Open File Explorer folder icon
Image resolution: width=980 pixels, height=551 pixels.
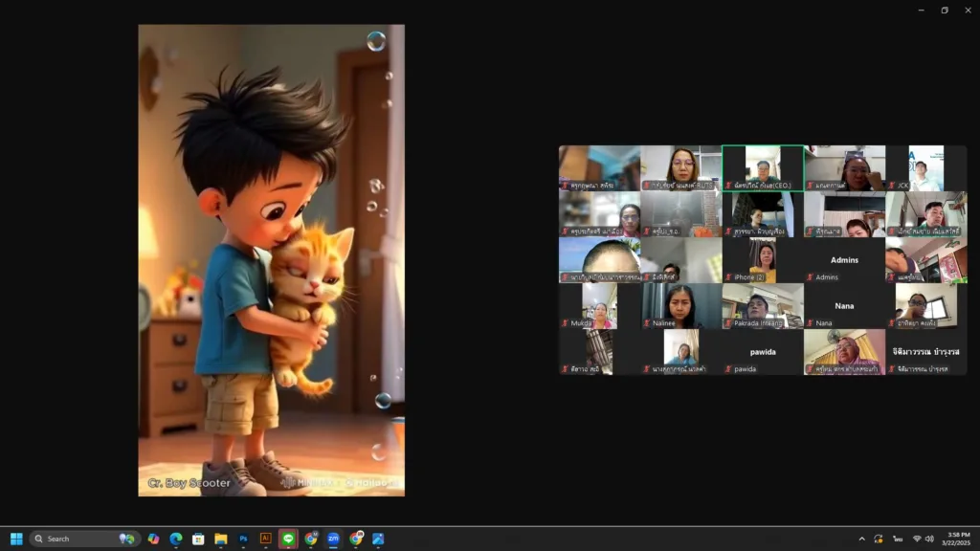[220, 539]
